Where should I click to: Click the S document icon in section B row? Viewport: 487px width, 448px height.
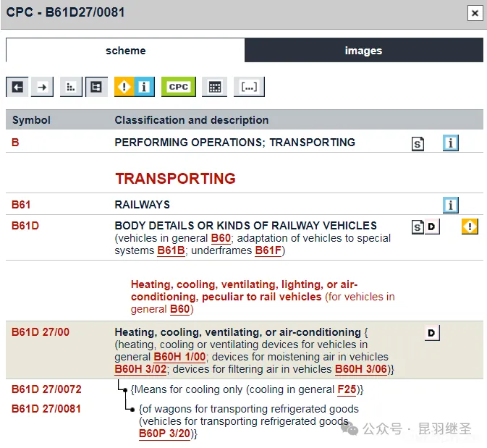418,143
